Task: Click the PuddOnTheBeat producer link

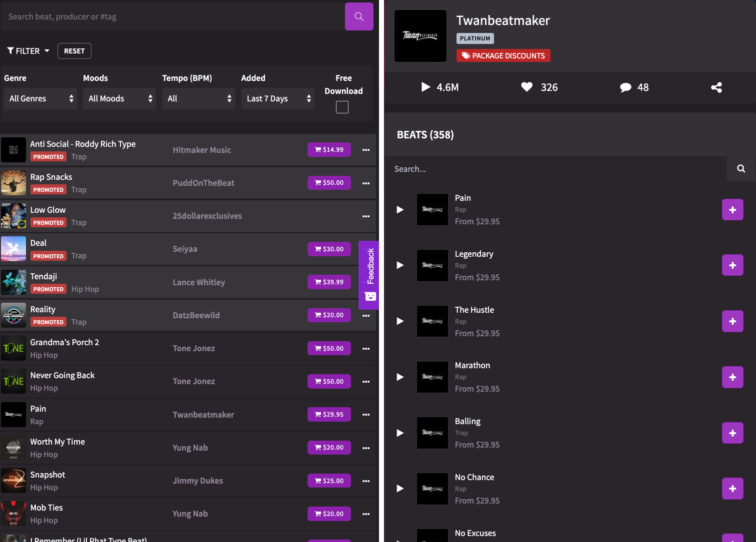Action: 203,183
